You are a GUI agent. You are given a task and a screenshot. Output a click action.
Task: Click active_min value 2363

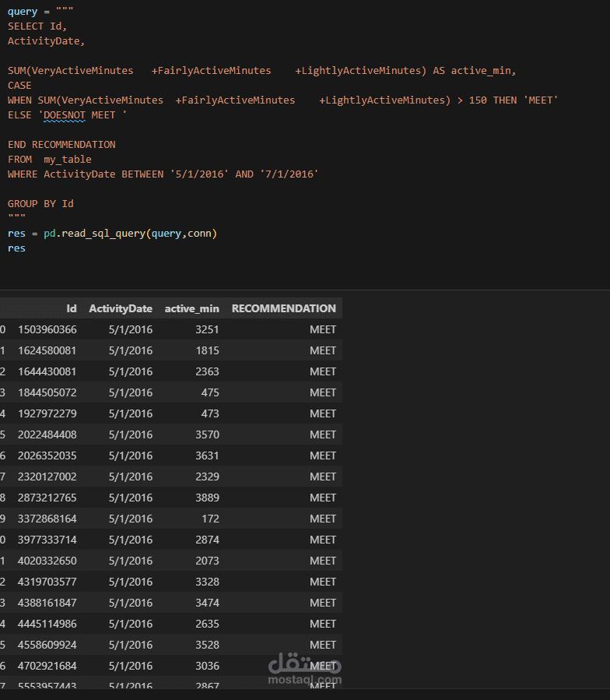(207, 371)
